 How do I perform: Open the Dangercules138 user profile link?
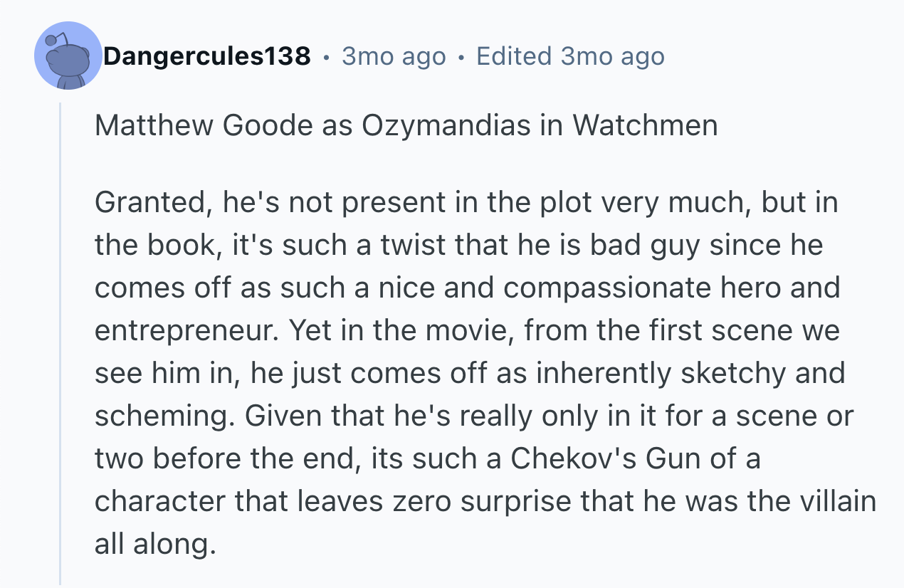(x=206, y=56)
